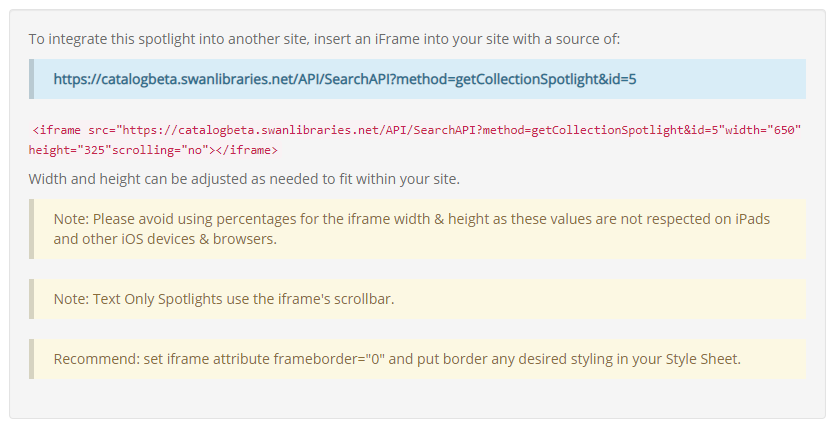This screenshot has width=832, height=426.
Task: Click 'https://catalogbeta' at the URL start
Action: coord(116,79)
